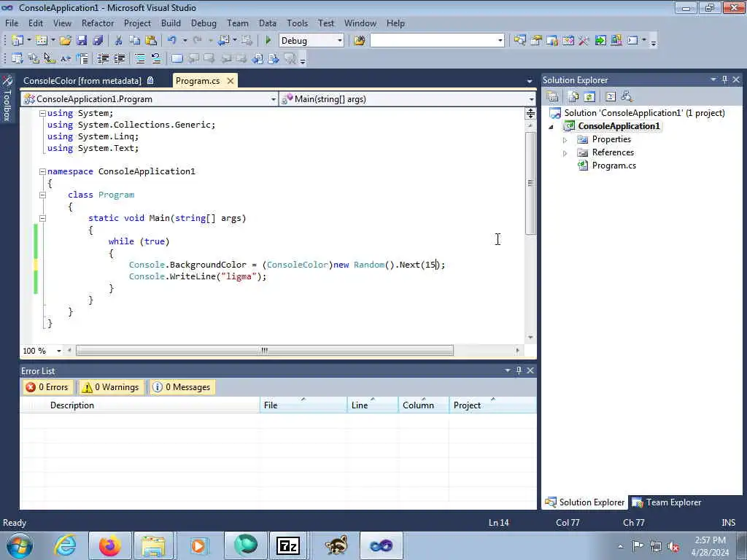Open the Extension Manager tools icon
Image resolution: width=747 pixels, height=560 pixels.
[x=616, y=41]
